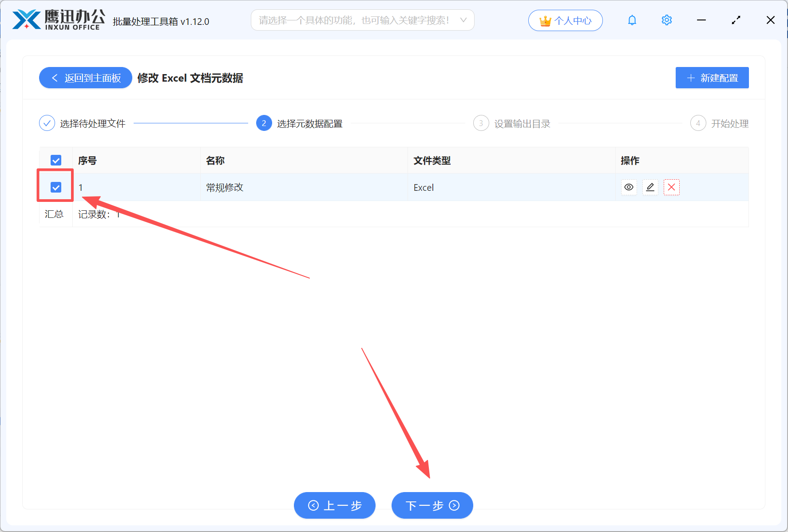Edit the 常规修改 configuration with pencil icon
The image size is (788, 532).
[650, 187]
